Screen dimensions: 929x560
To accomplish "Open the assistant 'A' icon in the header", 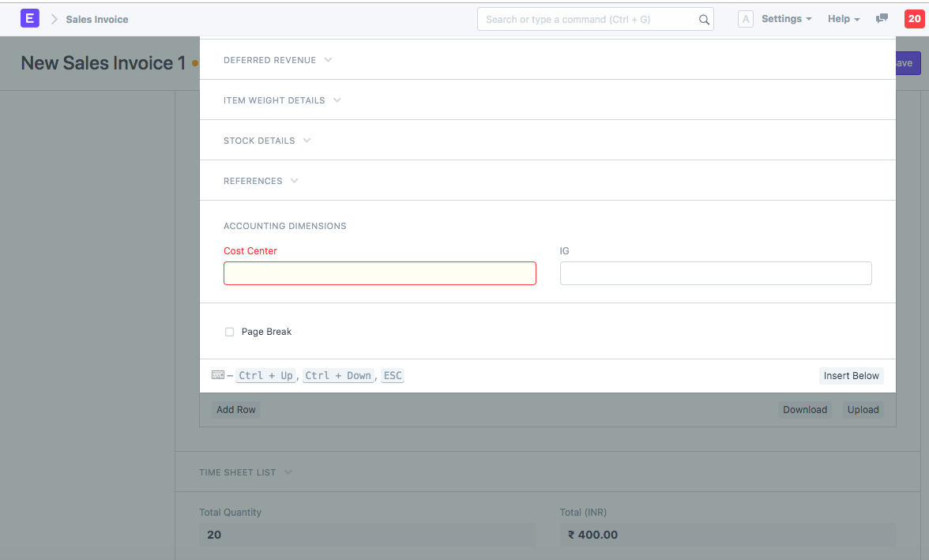I will point(746,18).
